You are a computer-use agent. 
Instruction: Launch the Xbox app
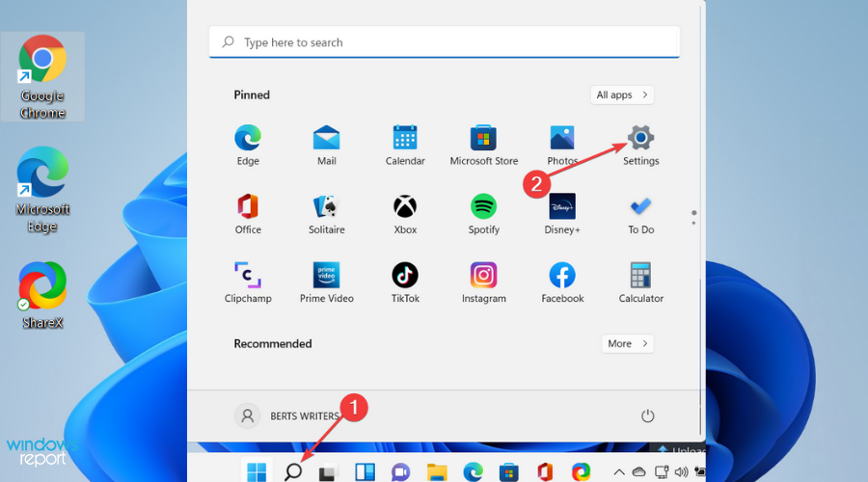click(405, 214)
